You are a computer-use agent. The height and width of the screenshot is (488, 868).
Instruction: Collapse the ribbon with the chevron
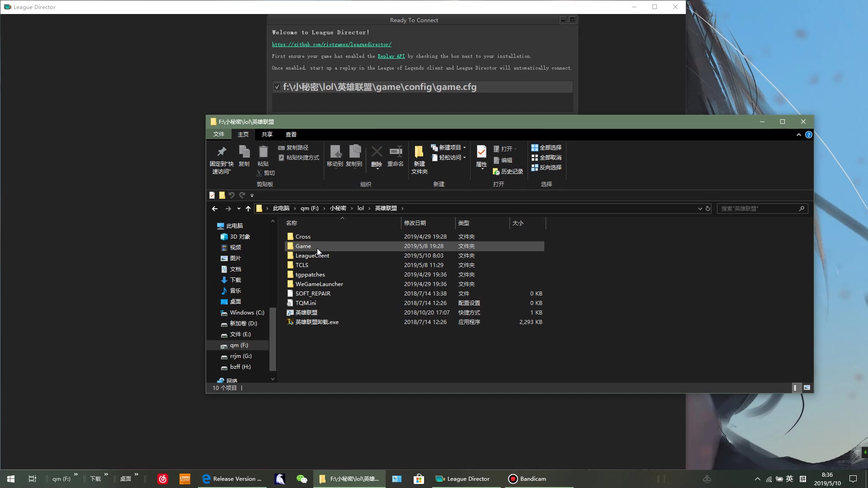tap(798, 135)
